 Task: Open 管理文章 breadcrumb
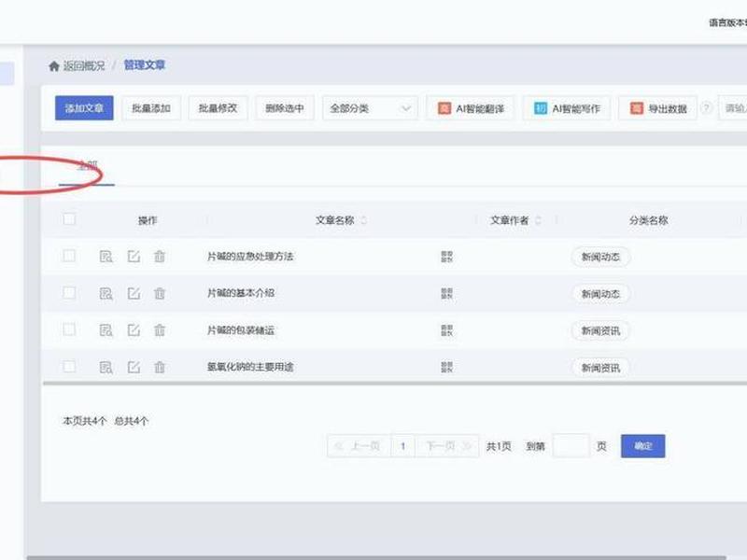click(145, 64)
